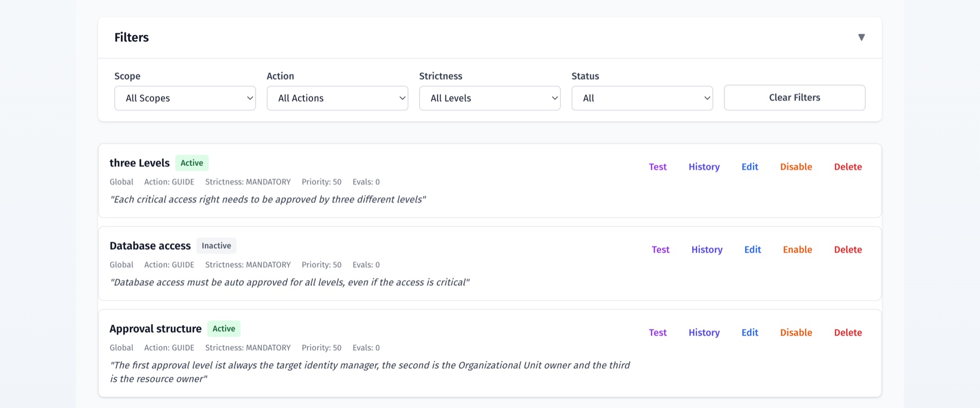
Task: Click the three Levels rule title
Action: tap(139, 163)
